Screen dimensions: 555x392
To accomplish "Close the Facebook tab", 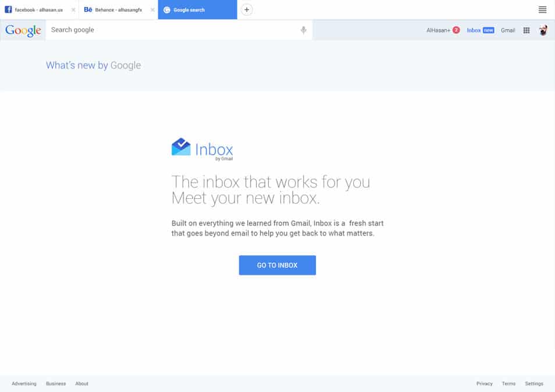I will point(73,9).
